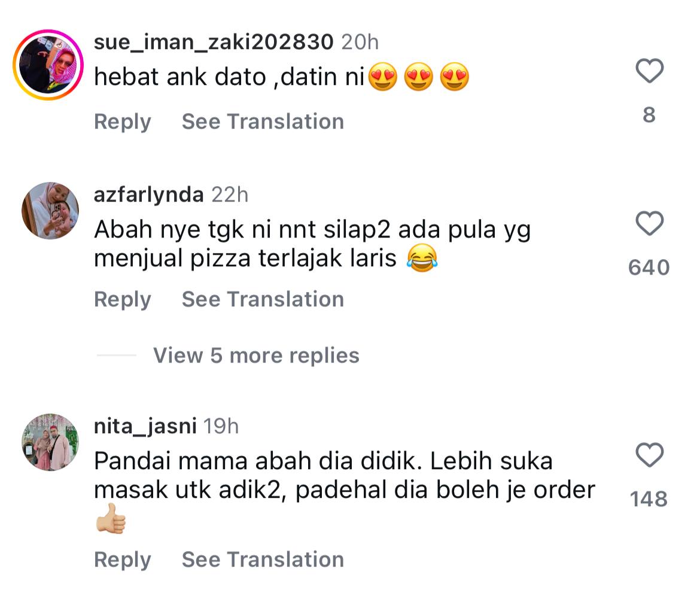Expand View 5 more replies

tap(256, 355)
